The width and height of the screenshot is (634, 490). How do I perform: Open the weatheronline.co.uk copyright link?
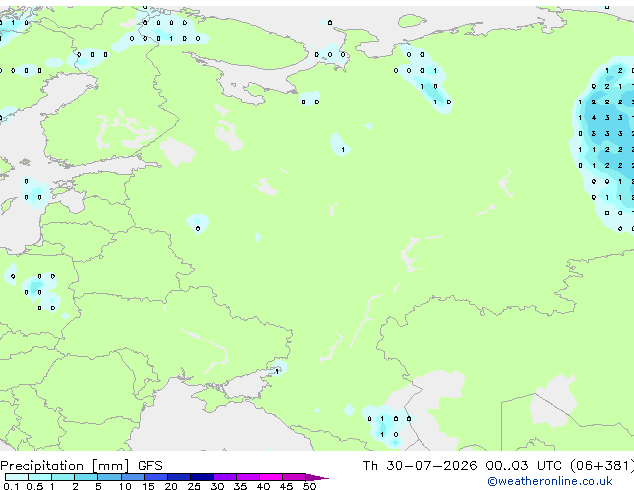tap(550, 481)
